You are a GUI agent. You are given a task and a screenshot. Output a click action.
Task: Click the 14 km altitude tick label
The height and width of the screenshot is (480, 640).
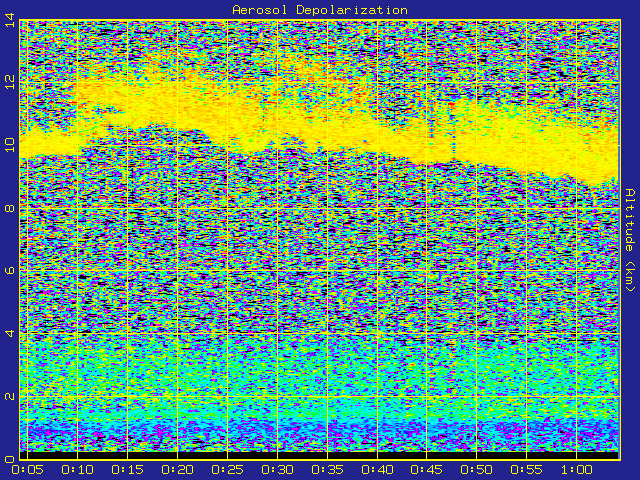click(x=10, y=20)
